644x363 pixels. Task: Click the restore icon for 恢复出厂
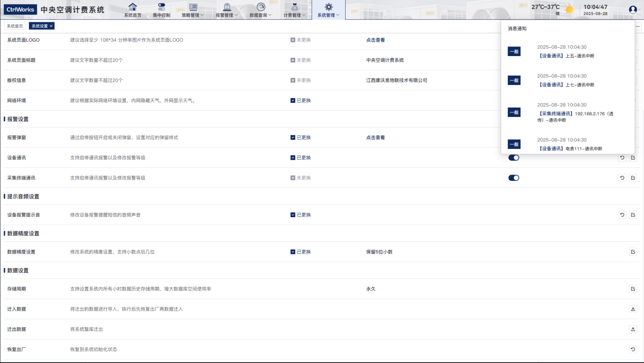[x=633, y=349]
